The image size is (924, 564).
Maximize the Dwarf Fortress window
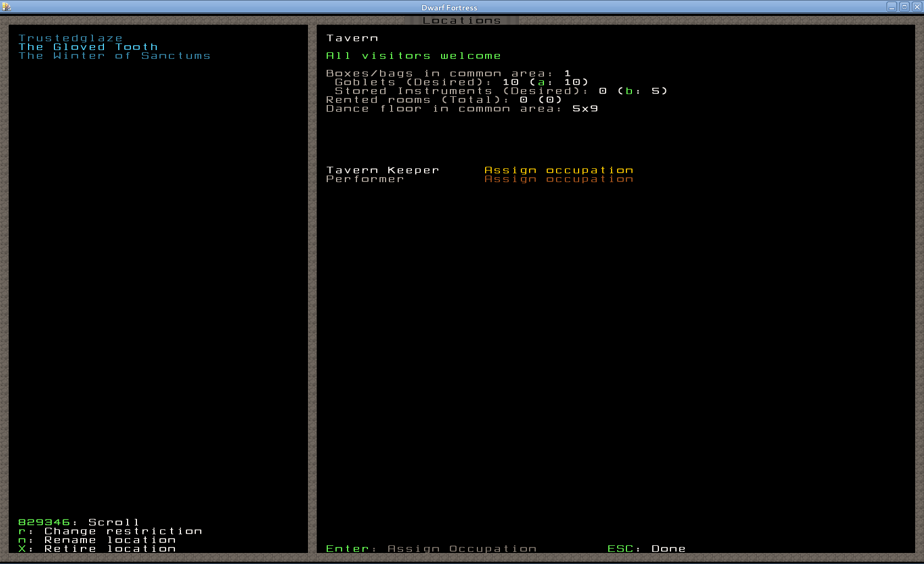click(904, 7)
